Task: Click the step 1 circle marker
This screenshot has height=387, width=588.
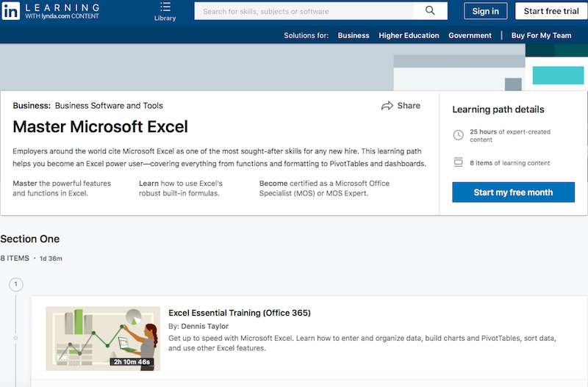Action: [15, 284]
